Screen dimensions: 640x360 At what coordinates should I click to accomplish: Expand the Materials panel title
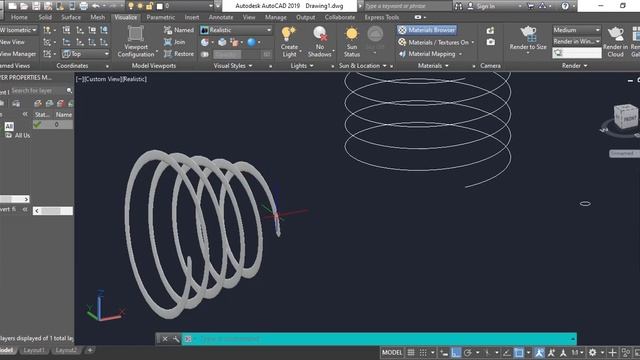pos(433,66)
